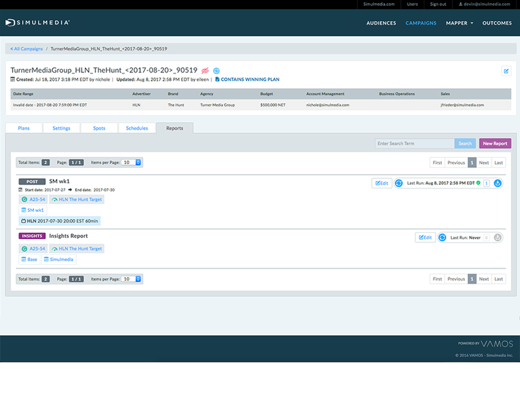Screen dimensions: 520x420
Task: Click bottom pagination First button
Action: coord(437,279)
